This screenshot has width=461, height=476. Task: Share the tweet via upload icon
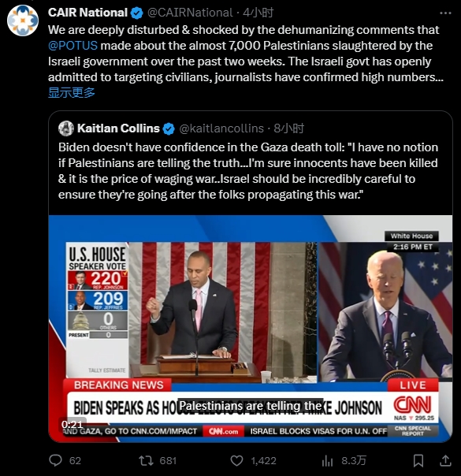tap(445, 460)
